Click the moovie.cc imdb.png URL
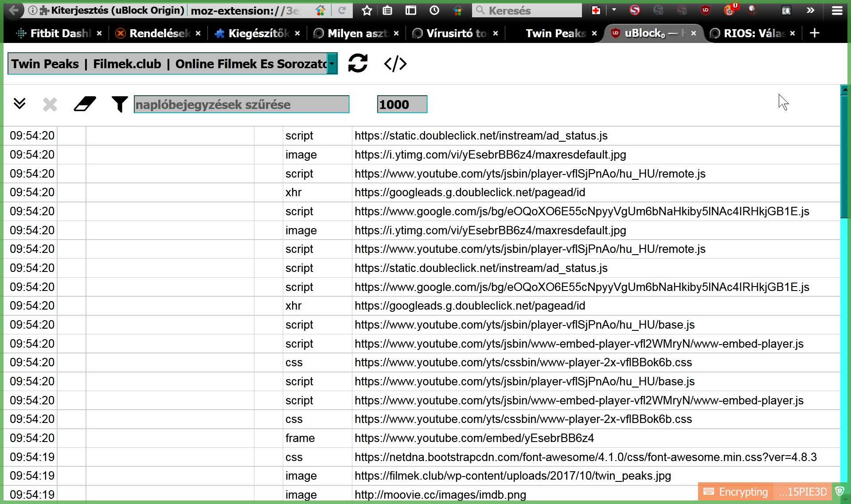The image size is (851, 504). (440, 494)
